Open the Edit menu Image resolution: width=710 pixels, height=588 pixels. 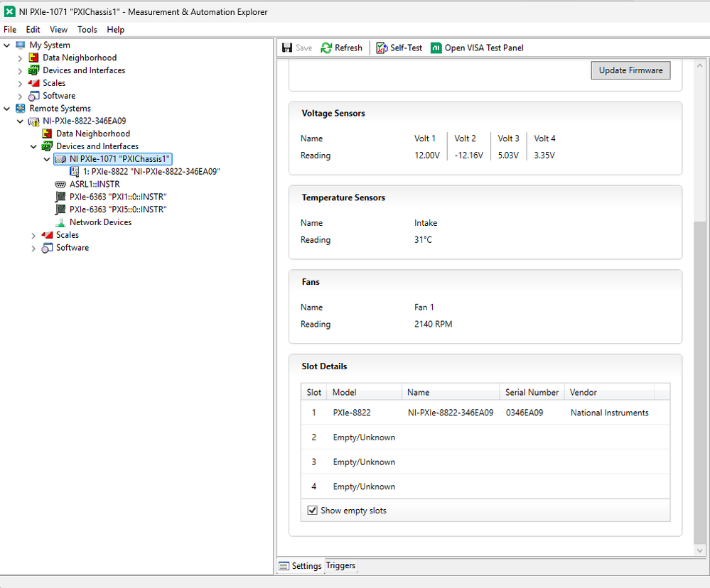pos(33,30)
